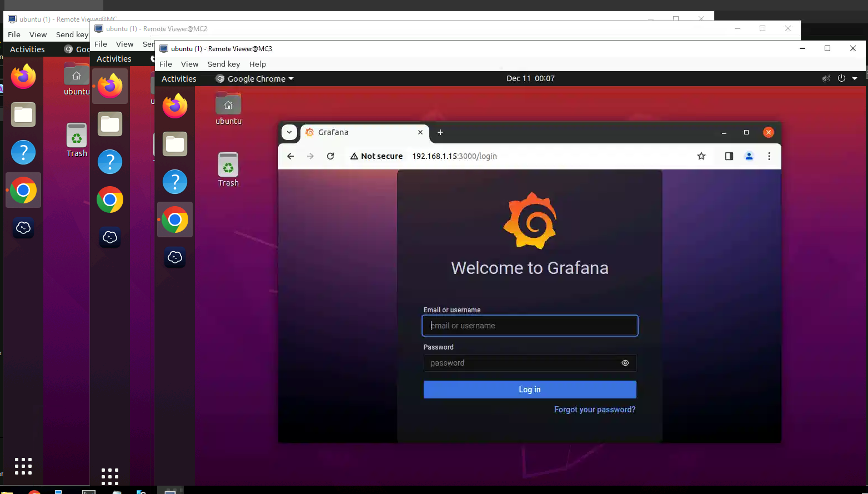The image size is (868, 494).
Task: Expand Chrome tab search chevron
Action: [x=289, y=132]
